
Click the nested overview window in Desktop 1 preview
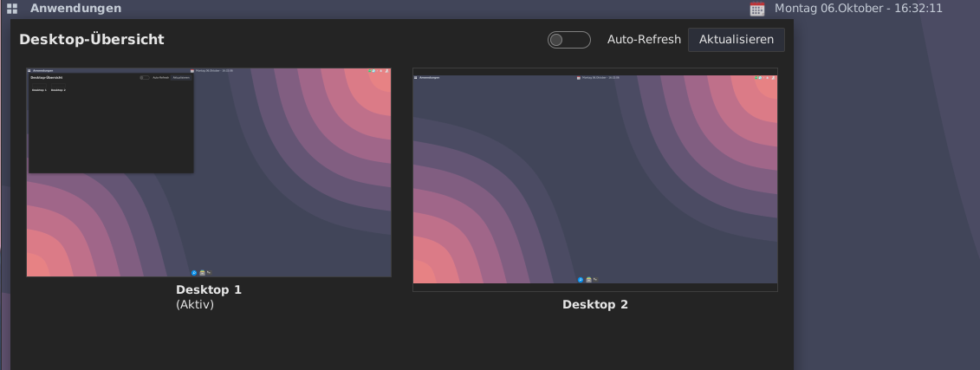111,123
